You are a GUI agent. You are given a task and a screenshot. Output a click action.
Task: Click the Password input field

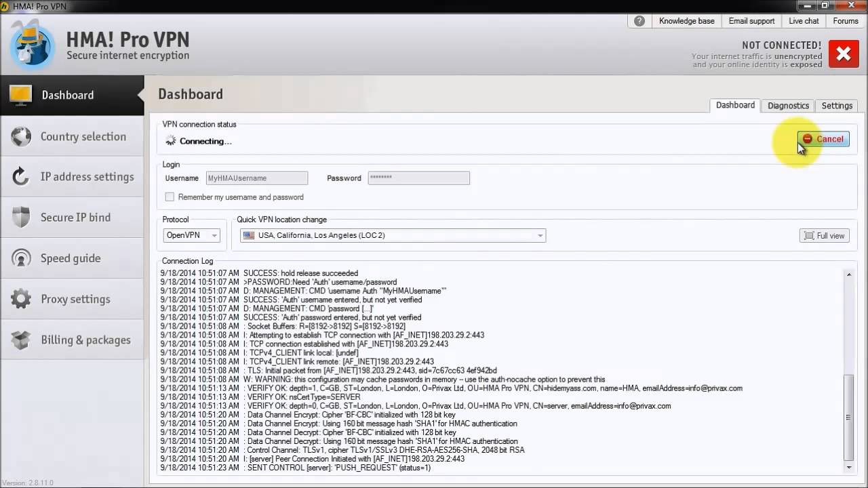tap(418, 178)
